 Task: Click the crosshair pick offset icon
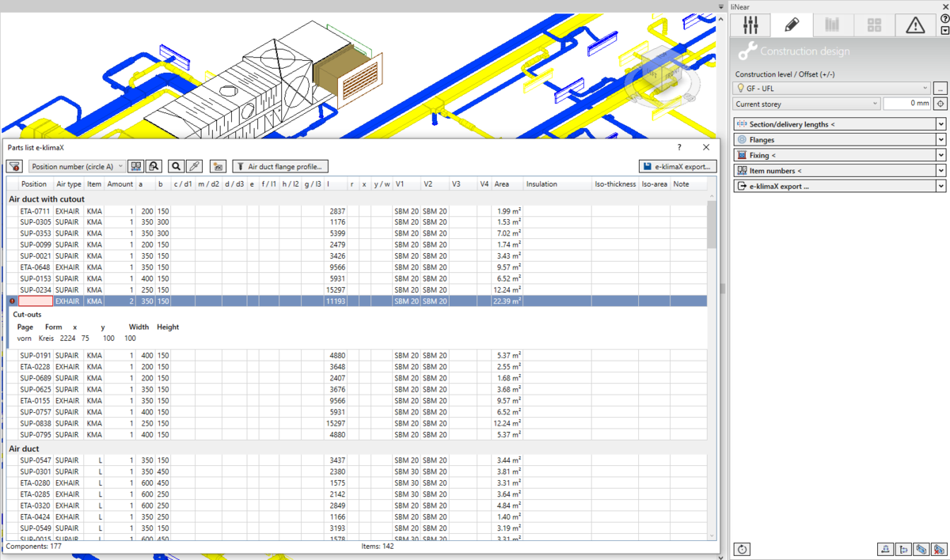940,104
